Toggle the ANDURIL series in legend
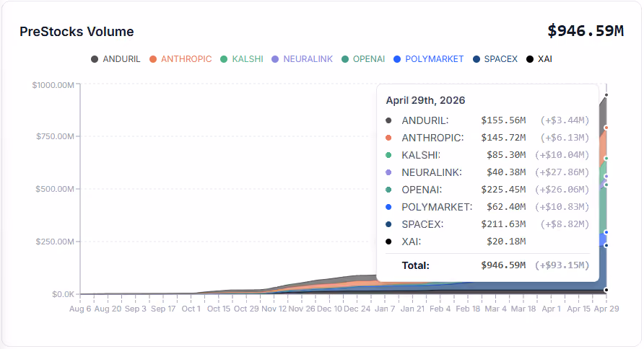Screen dimensions: 644x349 116,59
